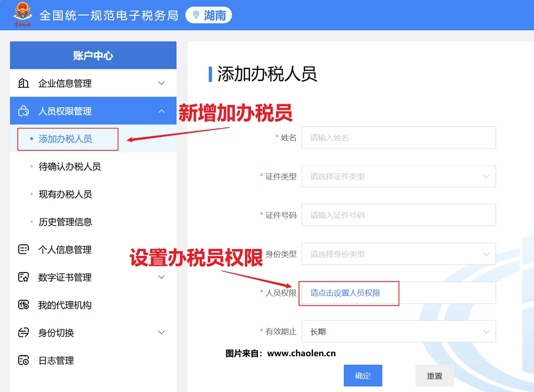534x392 pixels.
Task: Open 历史管理信息 submenu item
Action: [93, 222]
